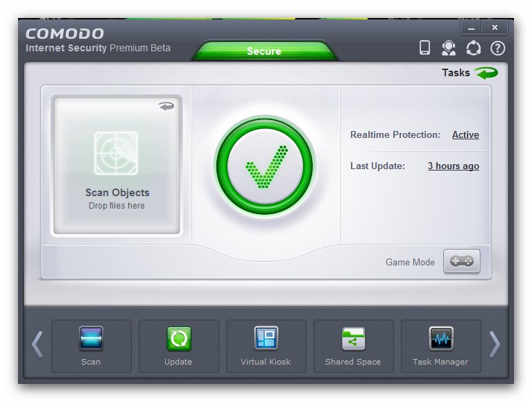Click the Tasks label
This screenshot has height=402, width=532.
coord(456,73)
